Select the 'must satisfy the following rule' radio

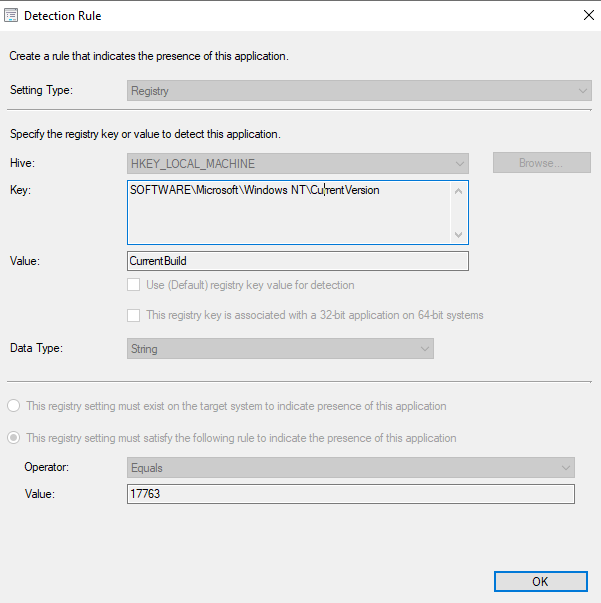tap(14, 438)
